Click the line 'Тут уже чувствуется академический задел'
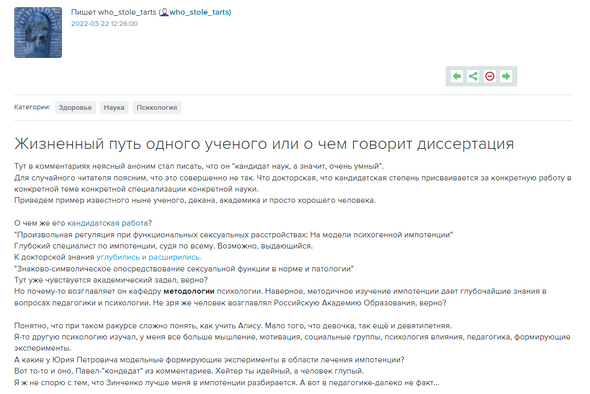Viewport: 590px width, 394px height. tap(111, 280)
